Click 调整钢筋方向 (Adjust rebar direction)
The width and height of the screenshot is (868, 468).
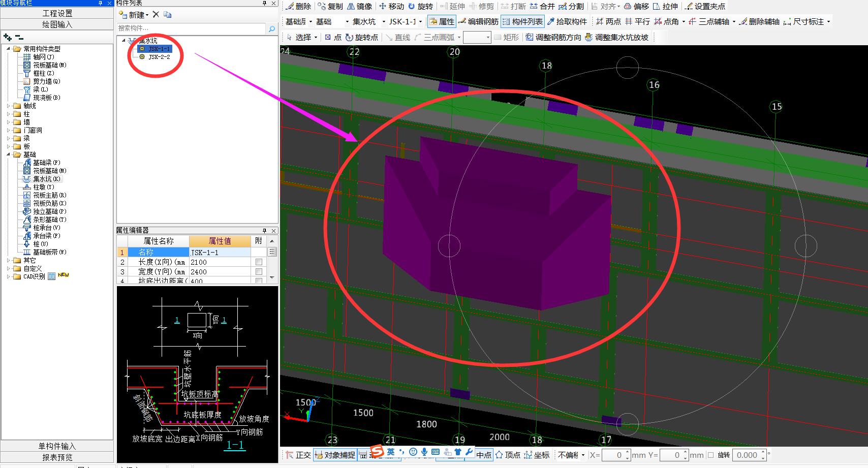(553, 37)
